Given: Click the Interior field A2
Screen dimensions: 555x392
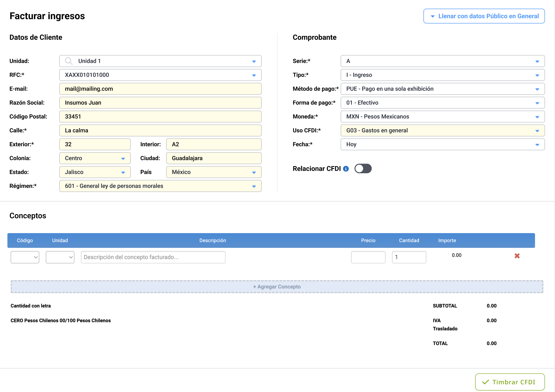Looking at the screenshot, I should point(214,144).
